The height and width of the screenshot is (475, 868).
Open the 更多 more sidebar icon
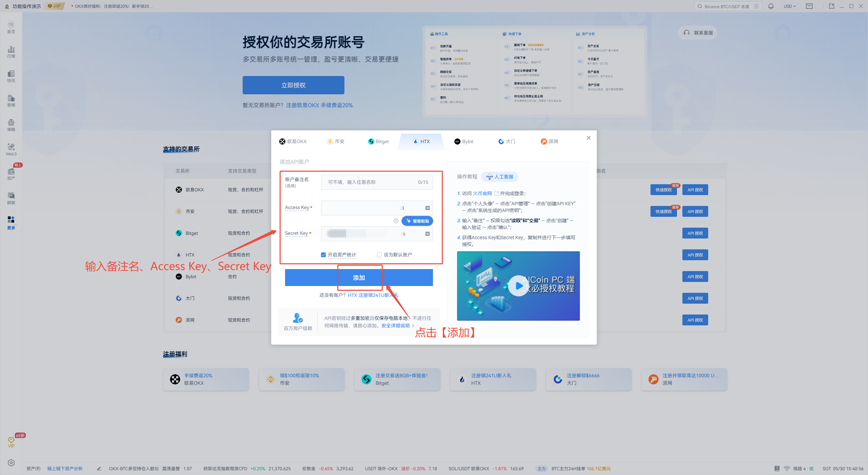tap(11, 223)
